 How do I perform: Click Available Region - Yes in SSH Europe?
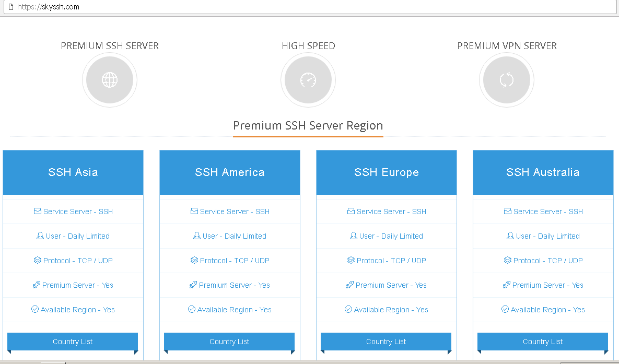coord(391,310)
